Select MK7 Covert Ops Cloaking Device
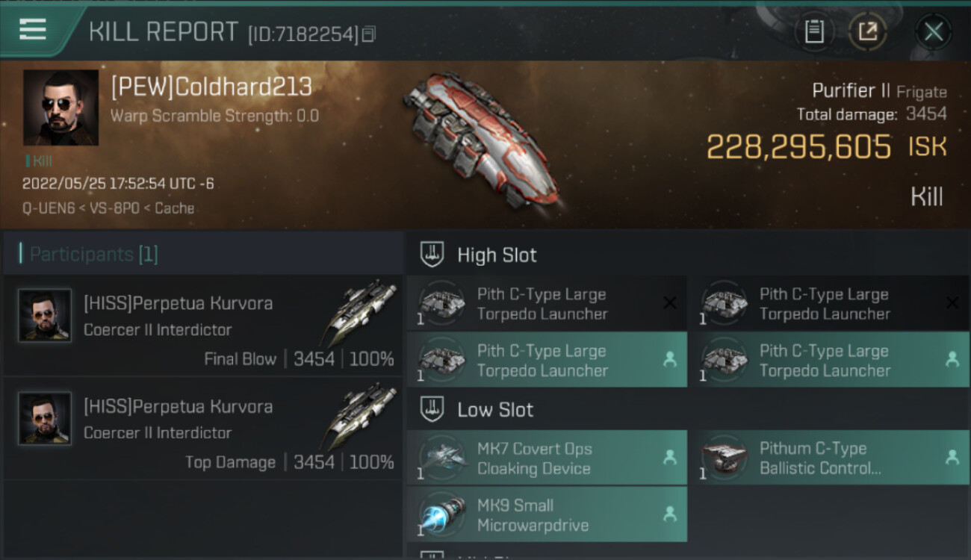 [x=547, y=458]
